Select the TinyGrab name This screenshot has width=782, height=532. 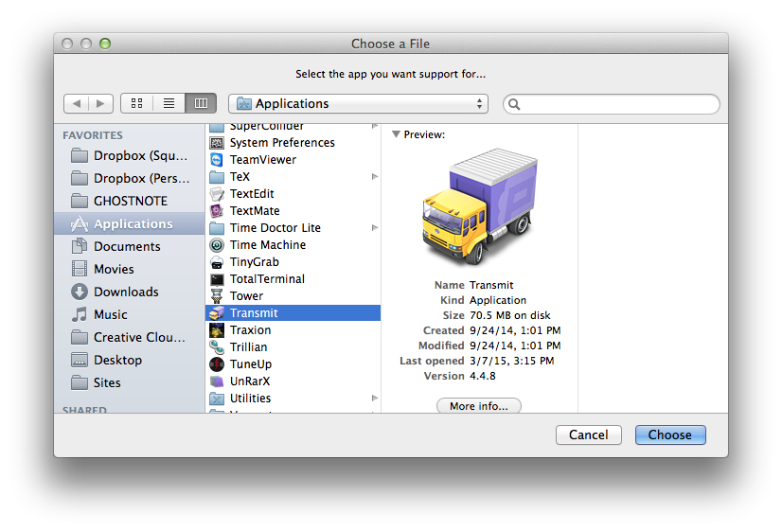point(255,262)
